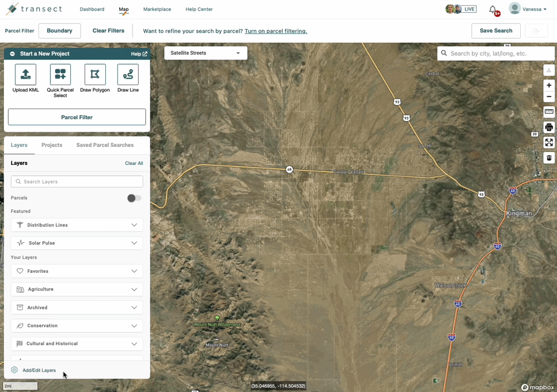The image size is (557, 392).
Task: Zoom out the map with the minus button
Action: coord(549,96)
